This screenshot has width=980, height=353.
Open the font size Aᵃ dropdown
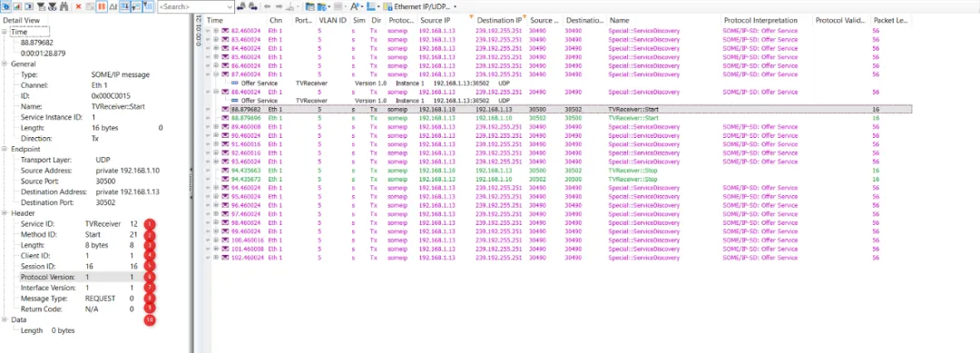(x=362, y=6)
